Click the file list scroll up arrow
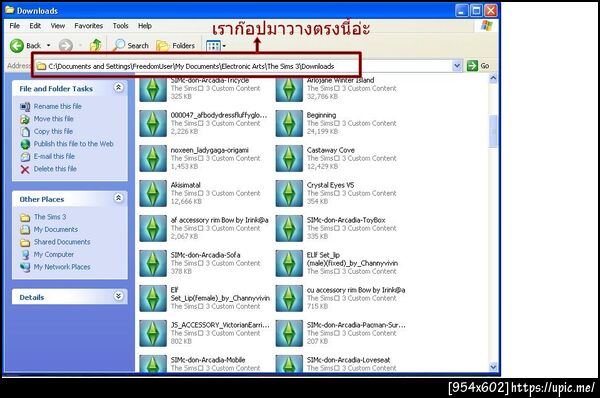Image resolution: width=600 pixels, height=398 pixels. tap(493, 78)
